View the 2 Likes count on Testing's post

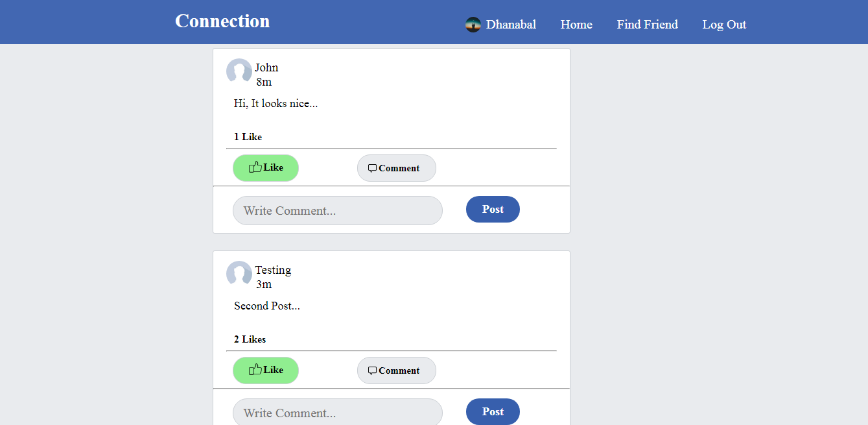(250, 339)
